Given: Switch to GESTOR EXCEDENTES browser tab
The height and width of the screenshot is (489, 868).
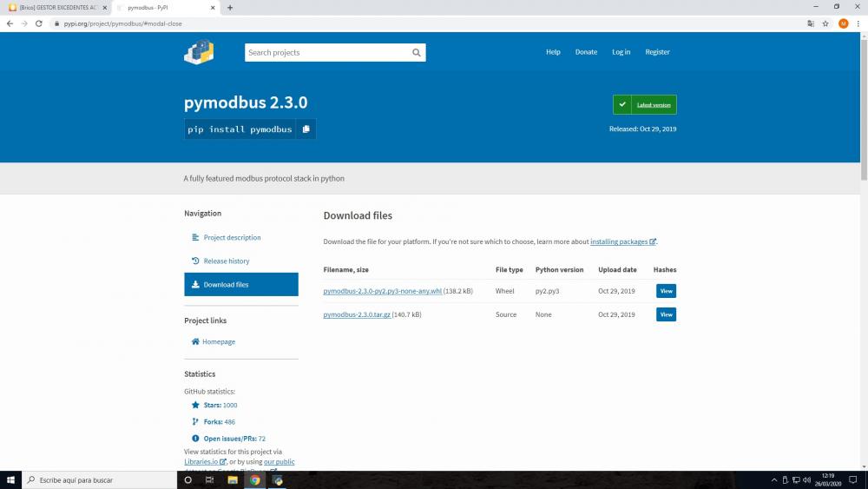Looking at the screenshot, I should 57,8.
